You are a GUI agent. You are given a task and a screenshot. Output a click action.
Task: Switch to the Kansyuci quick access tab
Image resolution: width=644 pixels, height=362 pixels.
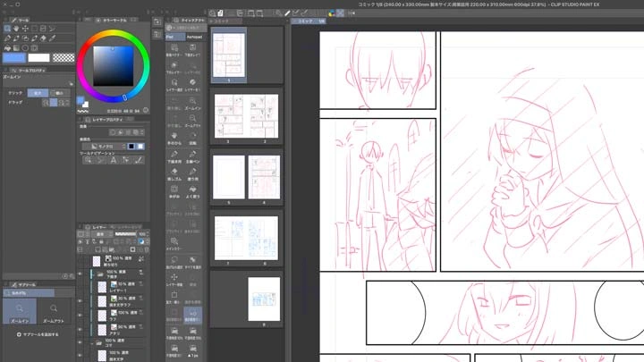[194, 37]
